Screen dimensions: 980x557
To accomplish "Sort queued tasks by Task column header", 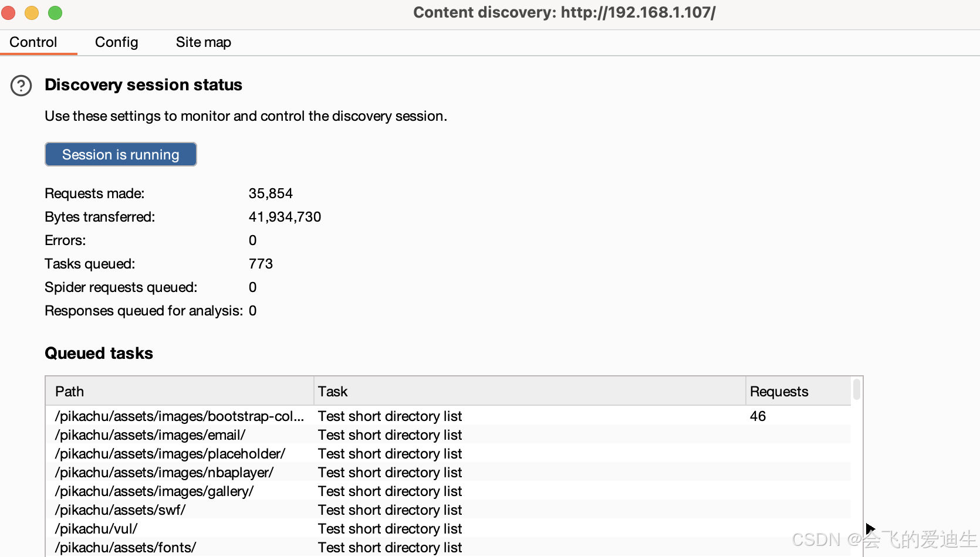I will [530, 391].
